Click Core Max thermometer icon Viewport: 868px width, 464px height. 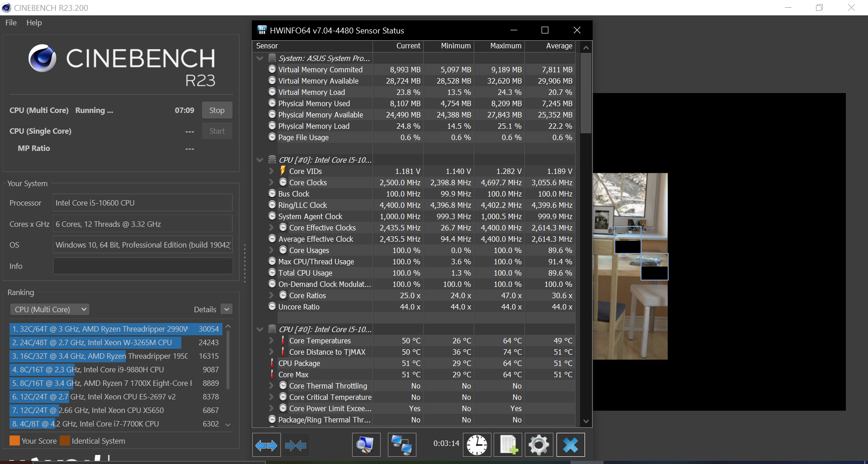(x=272, y=374)
